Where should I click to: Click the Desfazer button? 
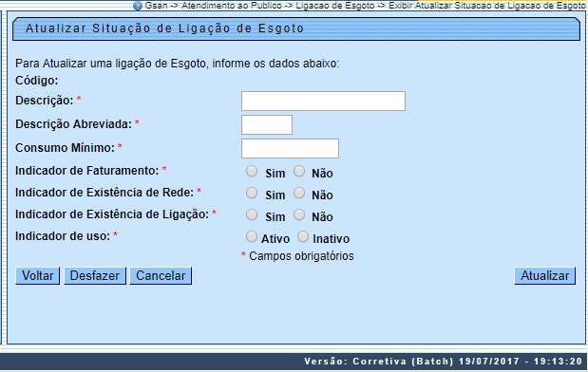[x=95, y=276]
